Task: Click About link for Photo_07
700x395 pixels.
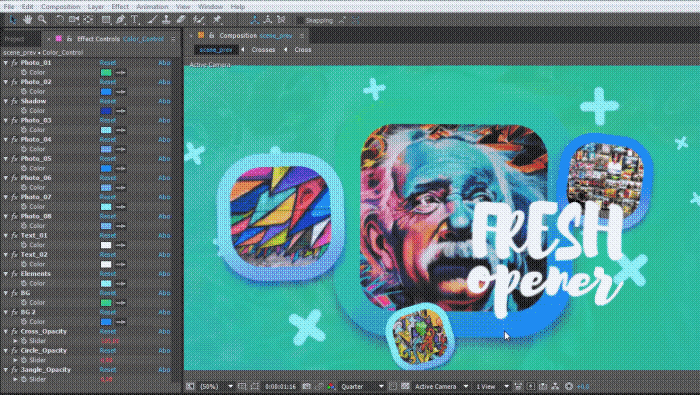Action: (164, 197)
